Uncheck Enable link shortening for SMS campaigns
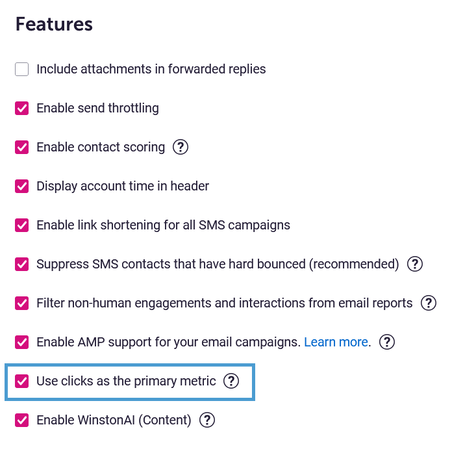The width and height of the screenshot is (476, 453). point(22,225)
